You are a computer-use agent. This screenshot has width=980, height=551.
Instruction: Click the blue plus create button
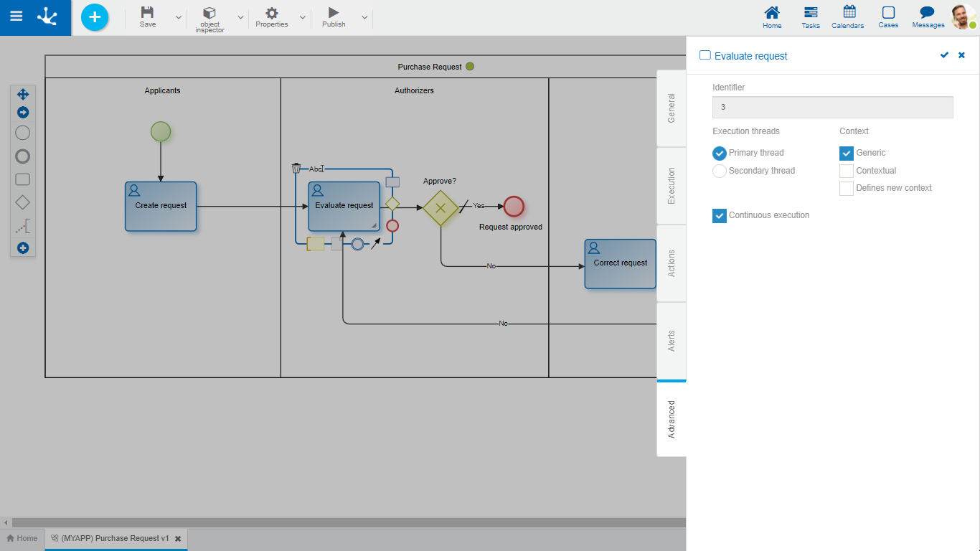[95, 17]
